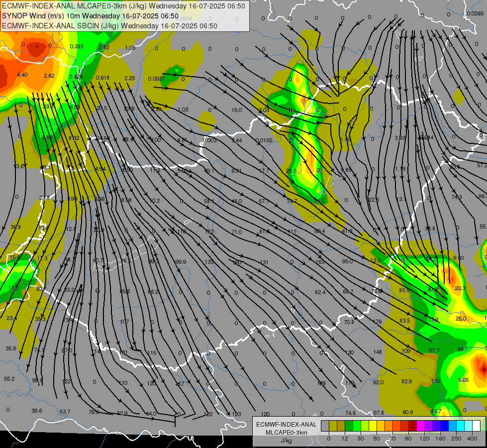The width and height of the screenshot is (487, 448).
Task: Click the map value 95.0
Action: [x=347, y=261]
